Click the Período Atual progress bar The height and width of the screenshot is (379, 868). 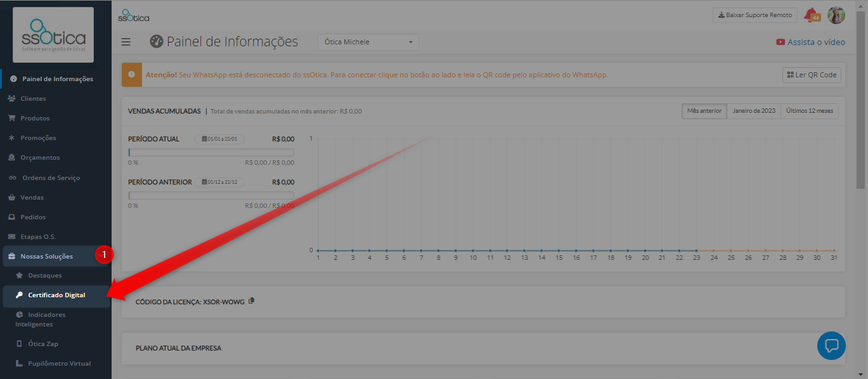point(211,152)
